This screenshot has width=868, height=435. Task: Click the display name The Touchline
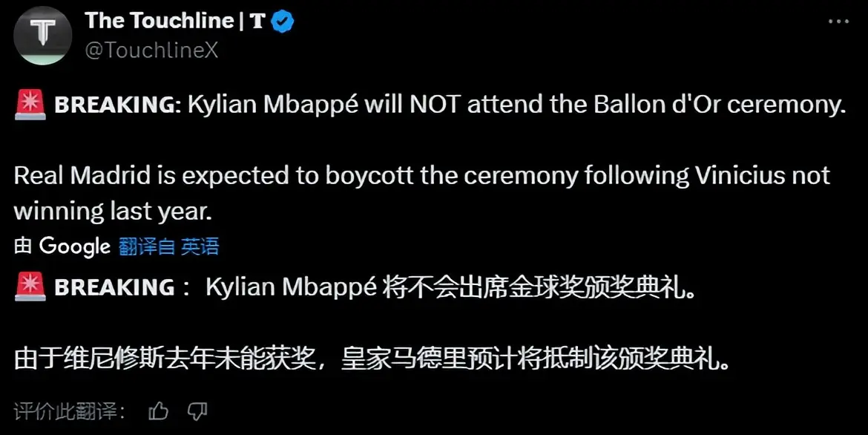[x=159, y=21]
